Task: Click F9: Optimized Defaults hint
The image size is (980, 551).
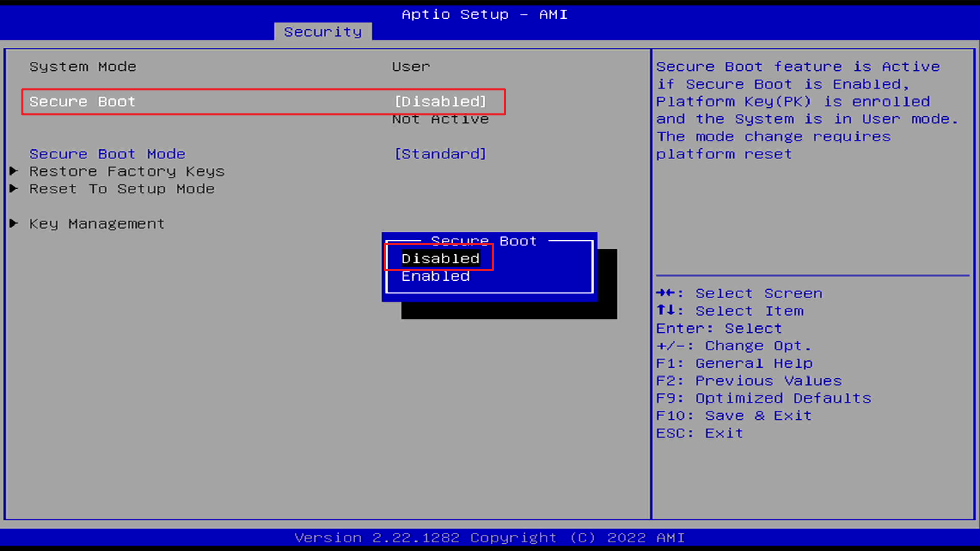Action: pyautogui.click(x=763, y=398)
